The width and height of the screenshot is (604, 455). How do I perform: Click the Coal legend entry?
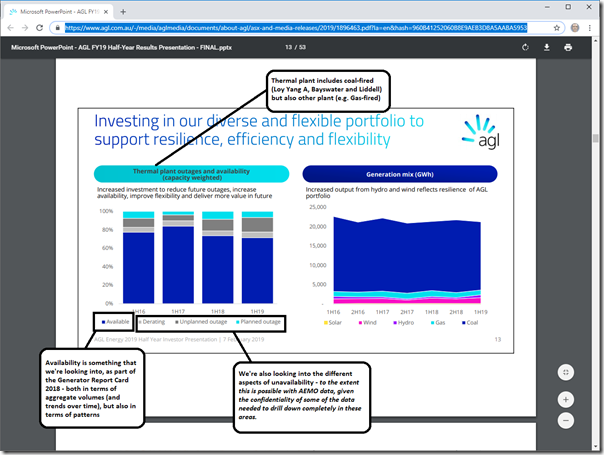click(x=470, y=322)
